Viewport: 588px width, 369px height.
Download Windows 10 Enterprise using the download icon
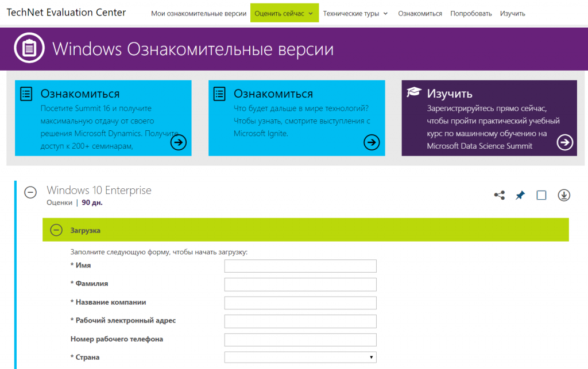coord(564,195)
